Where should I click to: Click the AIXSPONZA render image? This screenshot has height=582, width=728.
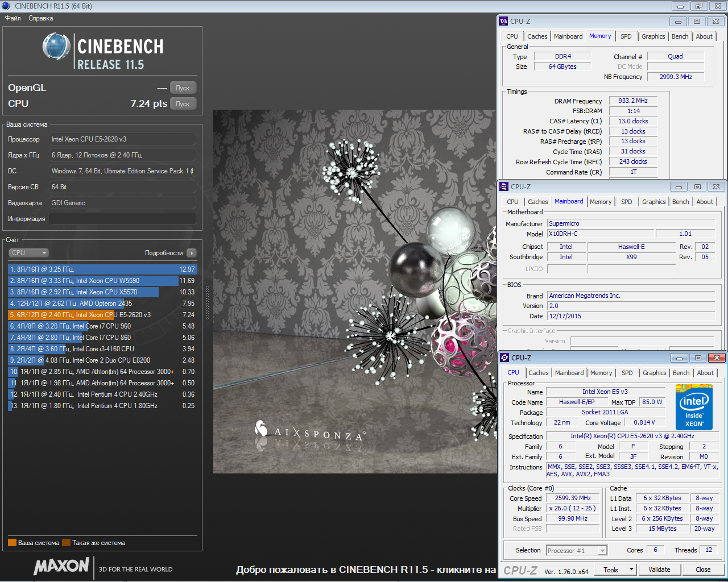(x=355, y=292)
